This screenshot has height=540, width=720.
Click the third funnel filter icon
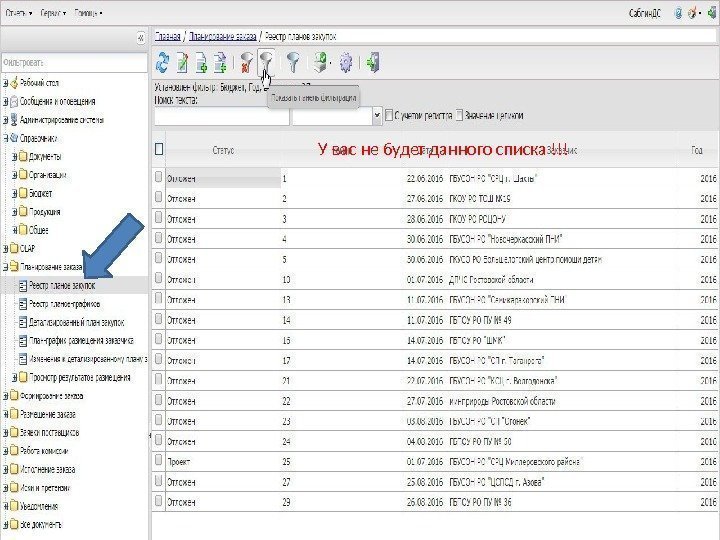(293, 62)
